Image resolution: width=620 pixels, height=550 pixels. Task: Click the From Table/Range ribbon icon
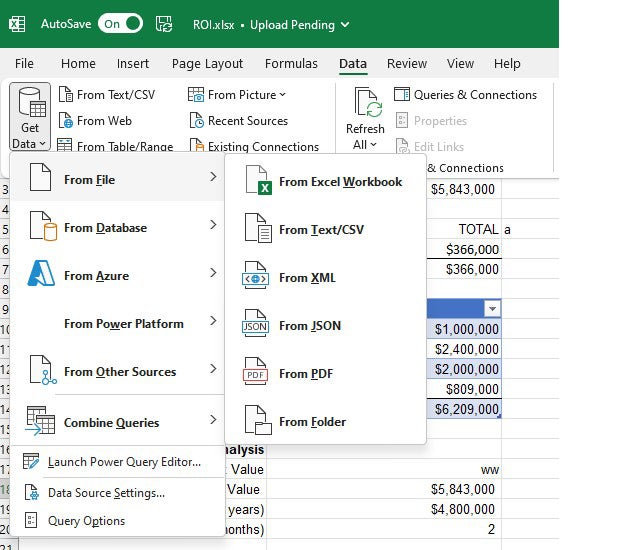tap(64, 145)
